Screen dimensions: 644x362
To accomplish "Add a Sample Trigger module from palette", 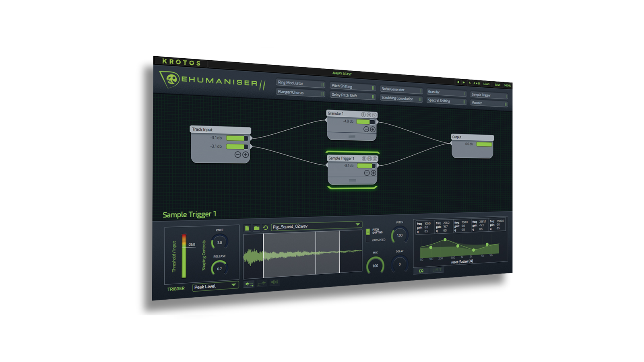I will pos(489,95).
